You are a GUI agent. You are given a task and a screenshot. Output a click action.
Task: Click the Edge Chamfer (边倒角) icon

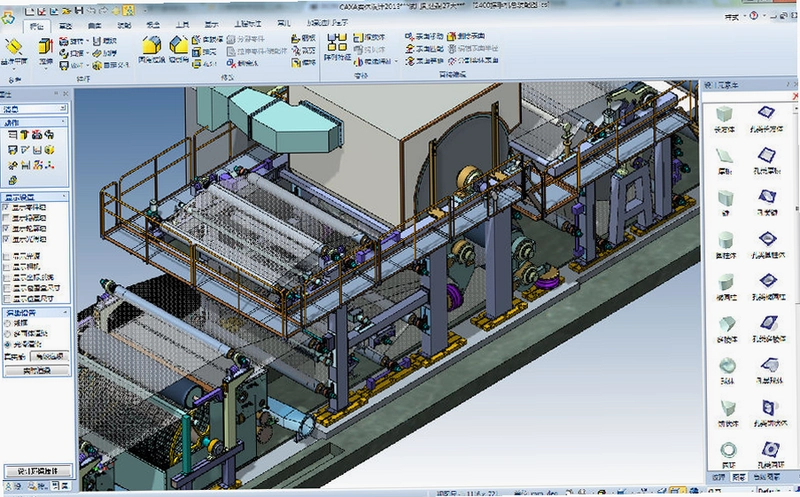tap(179, 45)
